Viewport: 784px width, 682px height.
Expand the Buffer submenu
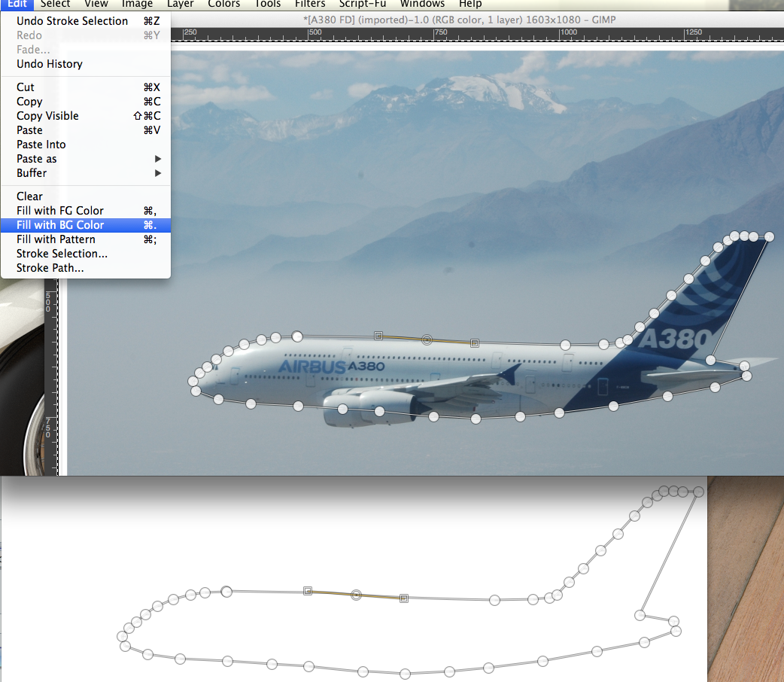tap(86, 173)
